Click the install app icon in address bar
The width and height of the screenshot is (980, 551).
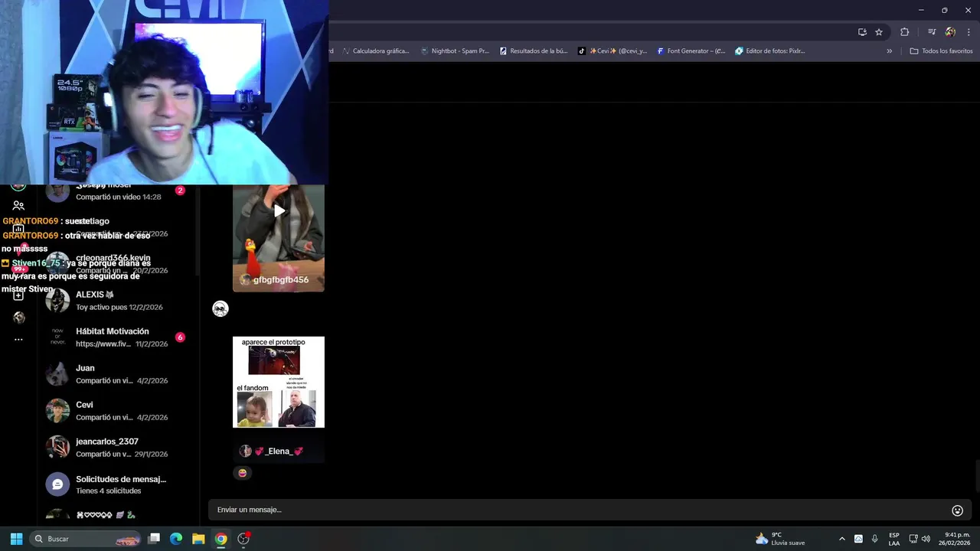pyautogui.click(x=862, y=32)
